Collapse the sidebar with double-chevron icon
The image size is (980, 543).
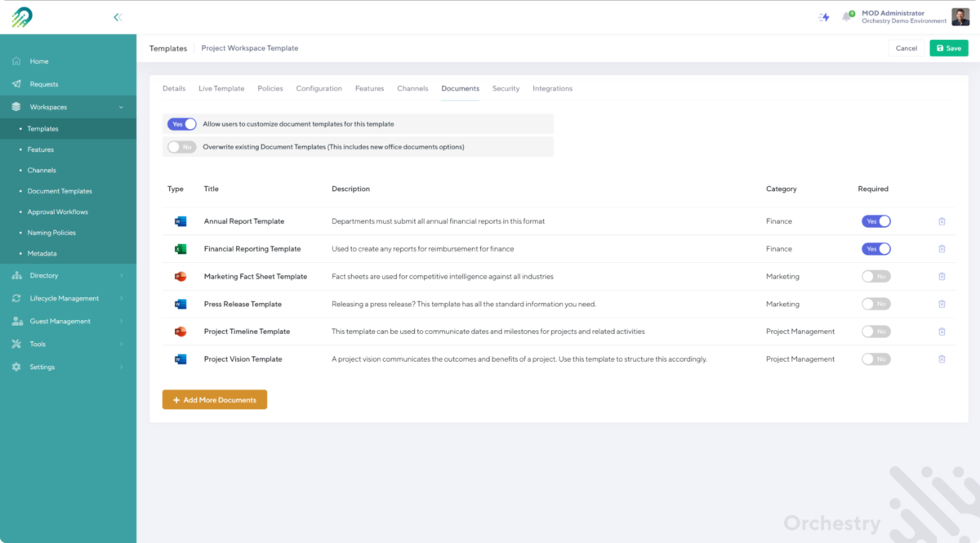[x=118, y=17]
